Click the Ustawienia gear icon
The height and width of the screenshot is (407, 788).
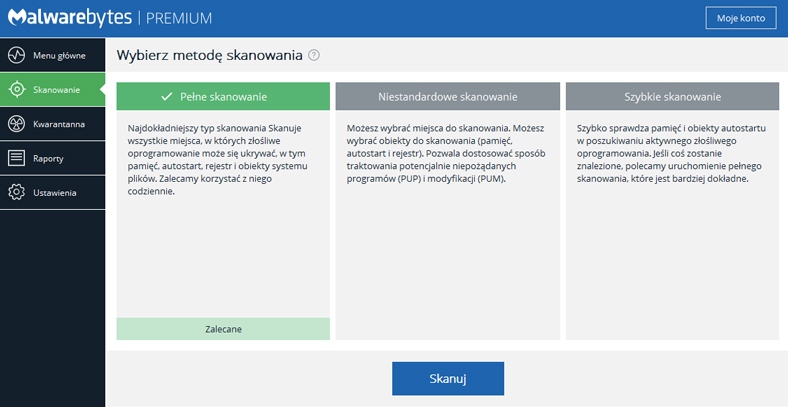pos(17,192)
